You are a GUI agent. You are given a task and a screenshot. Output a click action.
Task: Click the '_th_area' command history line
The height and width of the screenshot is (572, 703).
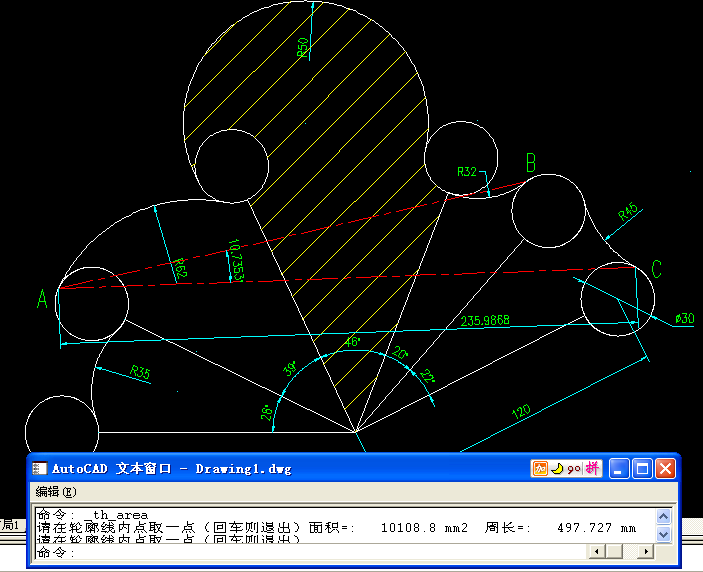tap(93, 515)
